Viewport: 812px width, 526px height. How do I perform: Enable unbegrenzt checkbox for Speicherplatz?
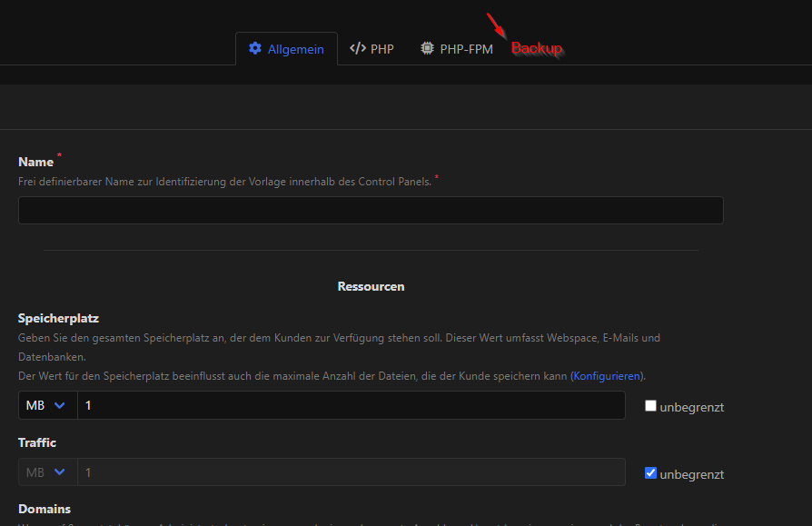[650, 406]
